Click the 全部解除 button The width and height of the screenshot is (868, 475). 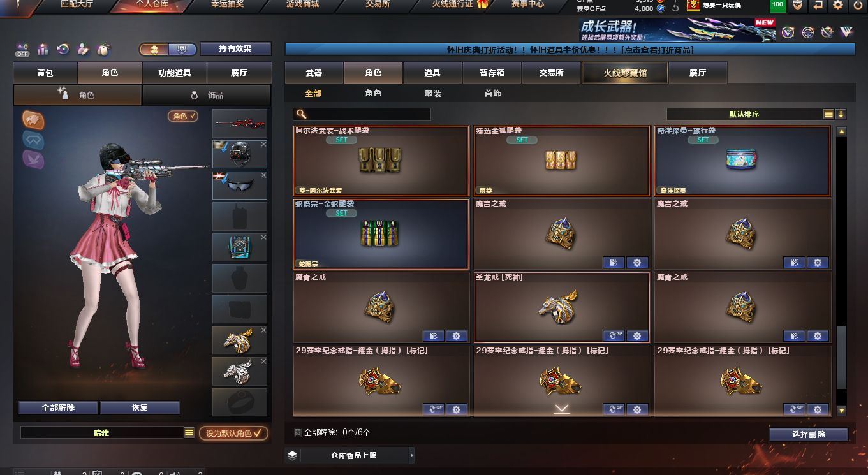[59, 408]
